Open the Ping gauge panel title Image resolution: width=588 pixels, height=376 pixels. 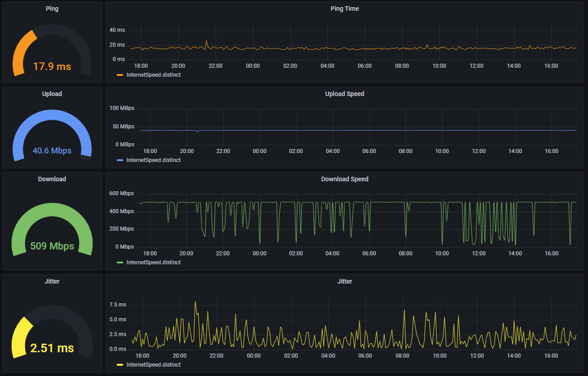52,9
